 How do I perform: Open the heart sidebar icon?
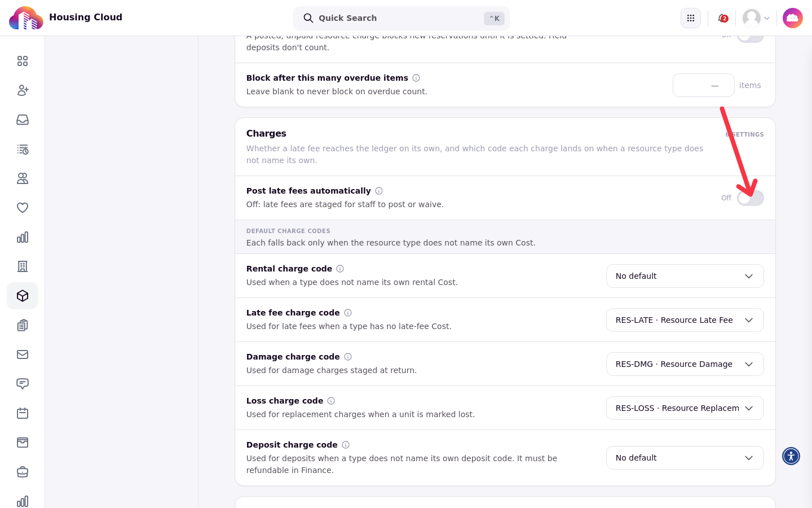[x=23, y=208]
